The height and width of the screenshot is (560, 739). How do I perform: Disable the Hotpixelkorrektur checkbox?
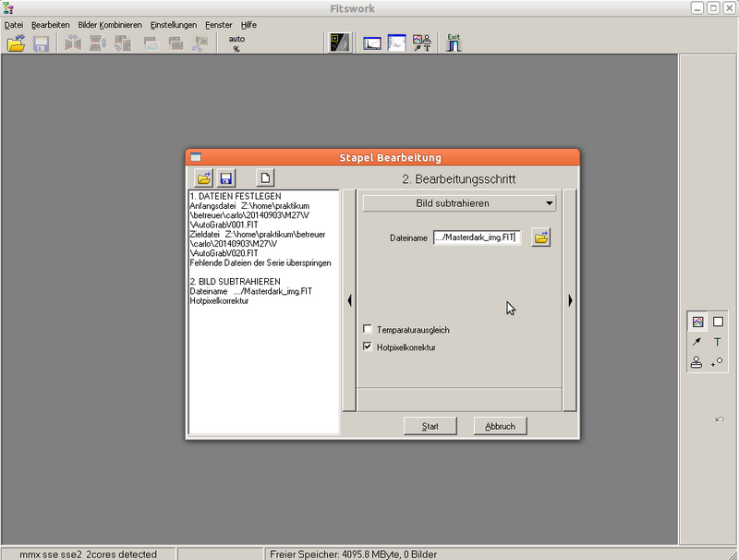pos(368,347)
